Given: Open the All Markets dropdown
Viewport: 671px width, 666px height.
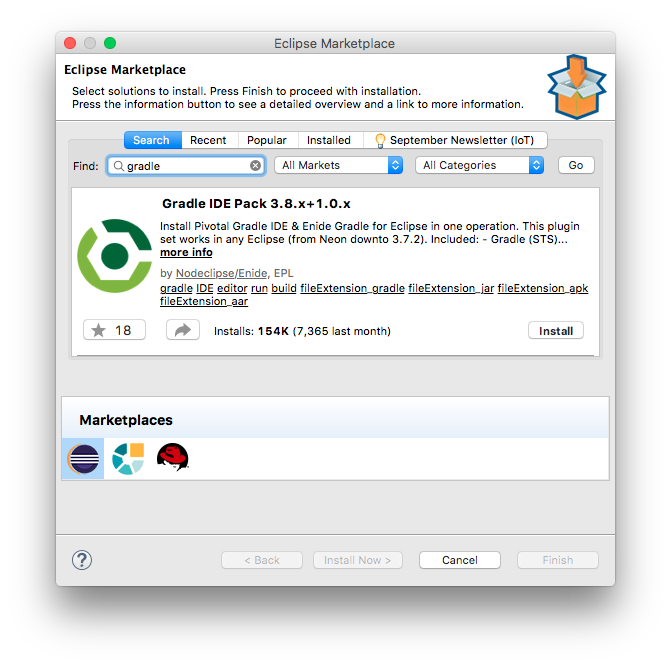Looking at the screenshot, I should [338, 165].
